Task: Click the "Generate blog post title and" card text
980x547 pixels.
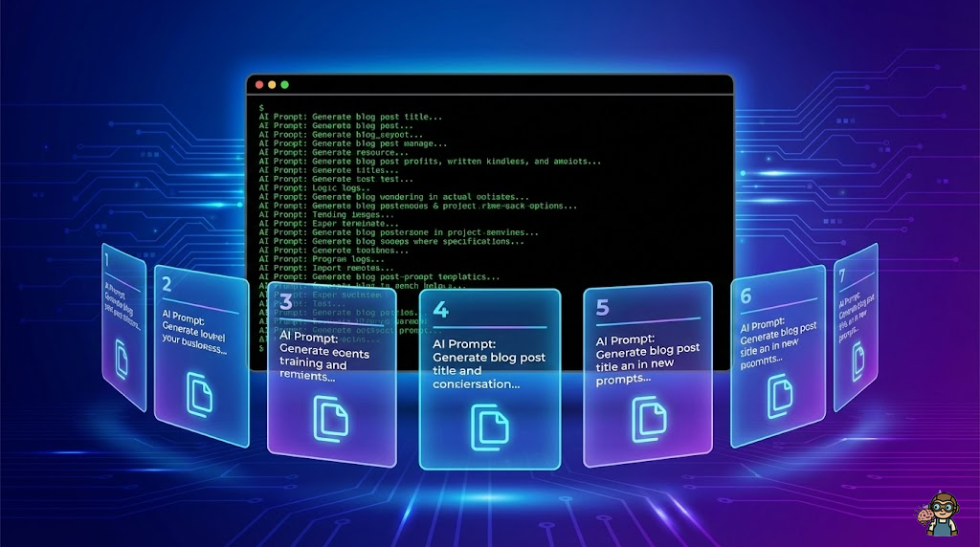Action: click(488, 363)
